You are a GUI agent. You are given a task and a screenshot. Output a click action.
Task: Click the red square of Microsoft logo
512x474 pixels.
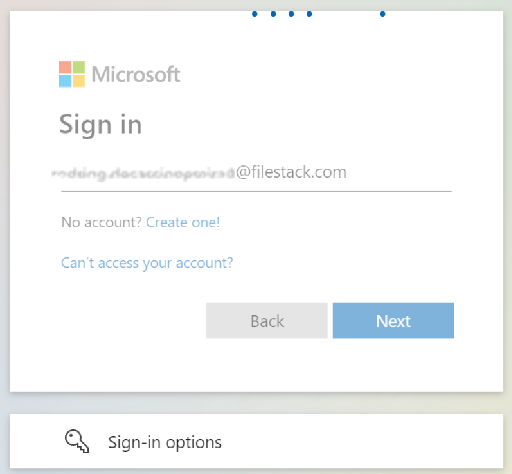[x=65, y=67]
